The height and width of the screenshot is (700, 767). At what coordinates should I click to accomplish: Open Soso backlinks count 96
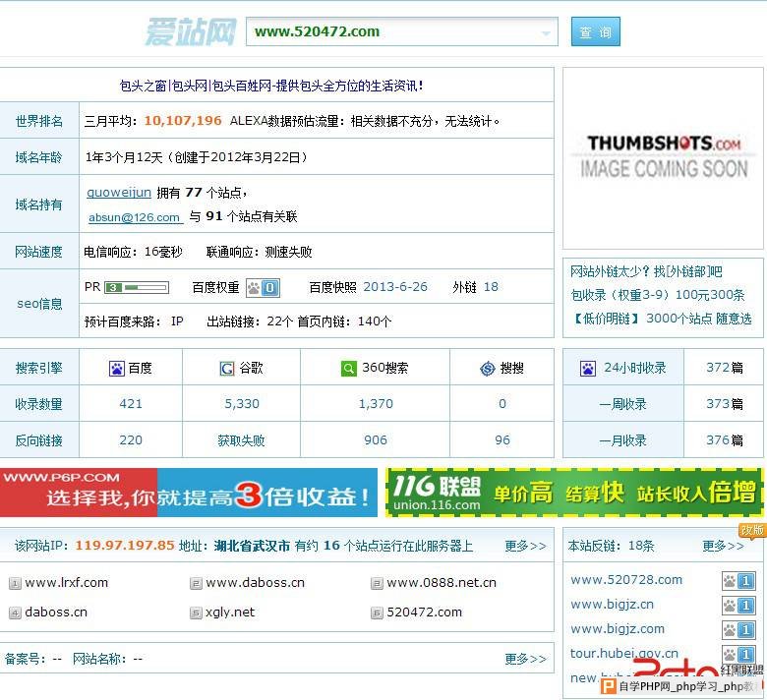click(502, 439)
